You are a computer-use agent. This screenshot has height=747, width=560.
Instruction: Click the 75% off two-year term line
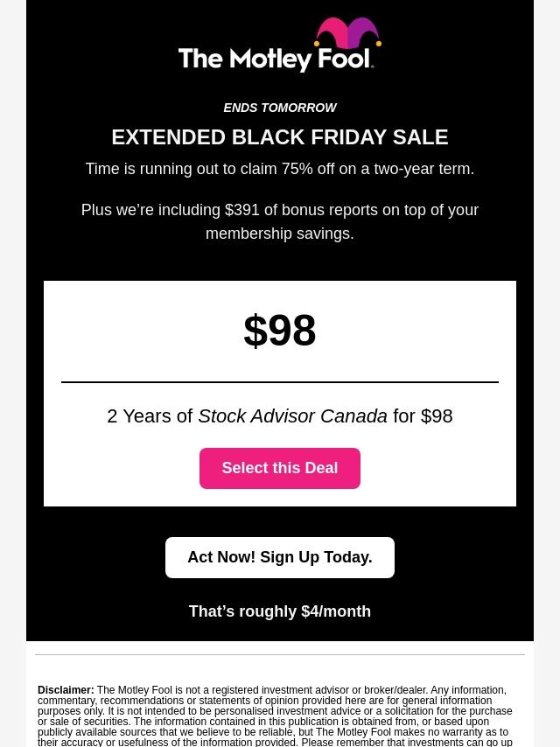coord(280,169)
